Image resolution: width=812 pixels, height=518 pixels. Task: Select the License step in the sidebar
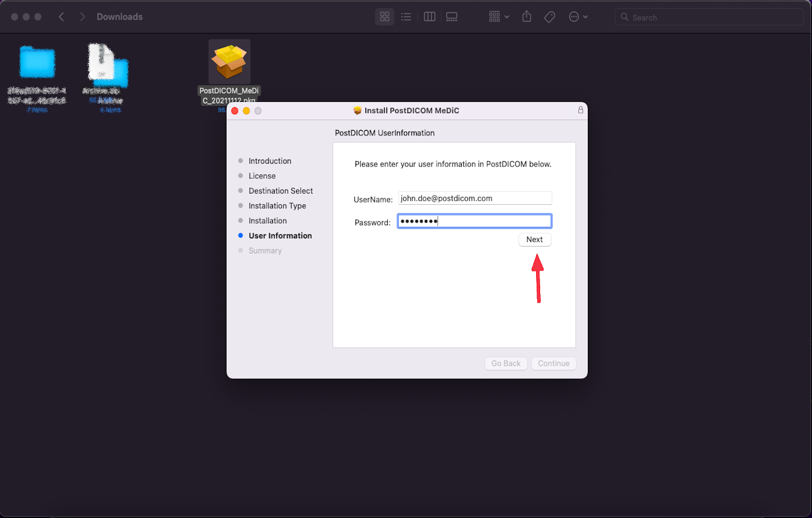coord(261,175)
